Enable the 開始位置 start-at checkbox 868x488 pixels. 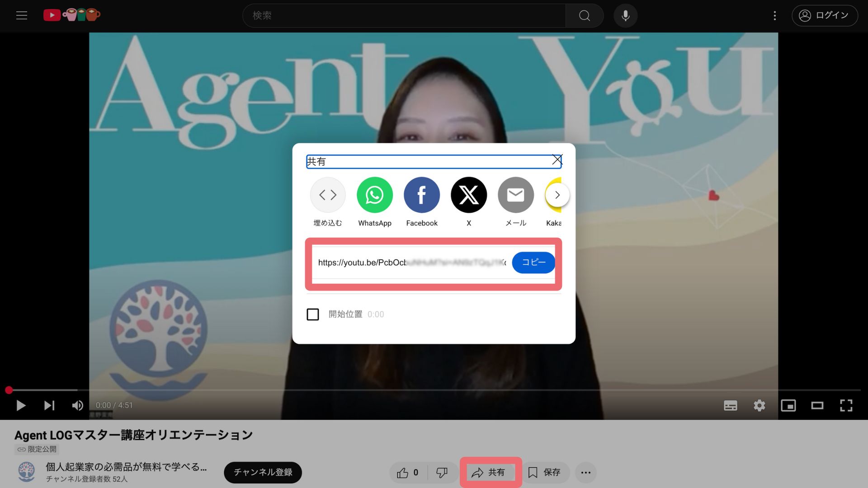(313, 314)
